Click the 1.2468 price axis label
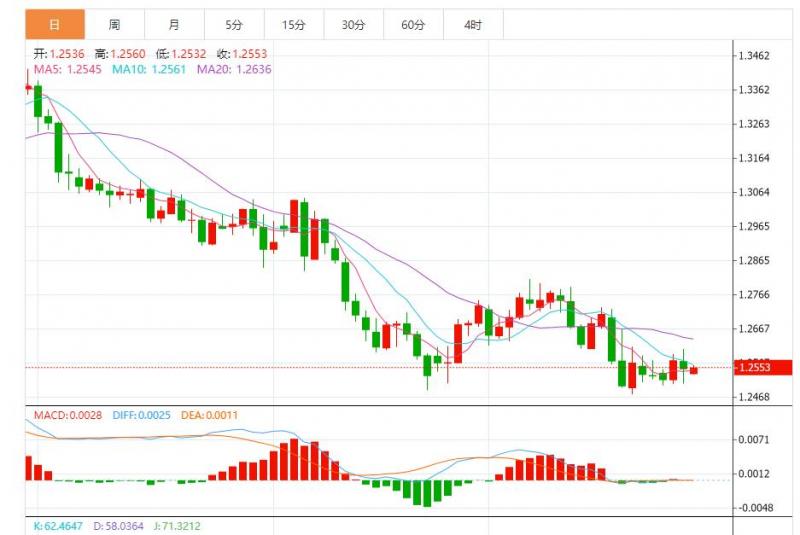This screenshot has height=535, width=800. (754, 397)
